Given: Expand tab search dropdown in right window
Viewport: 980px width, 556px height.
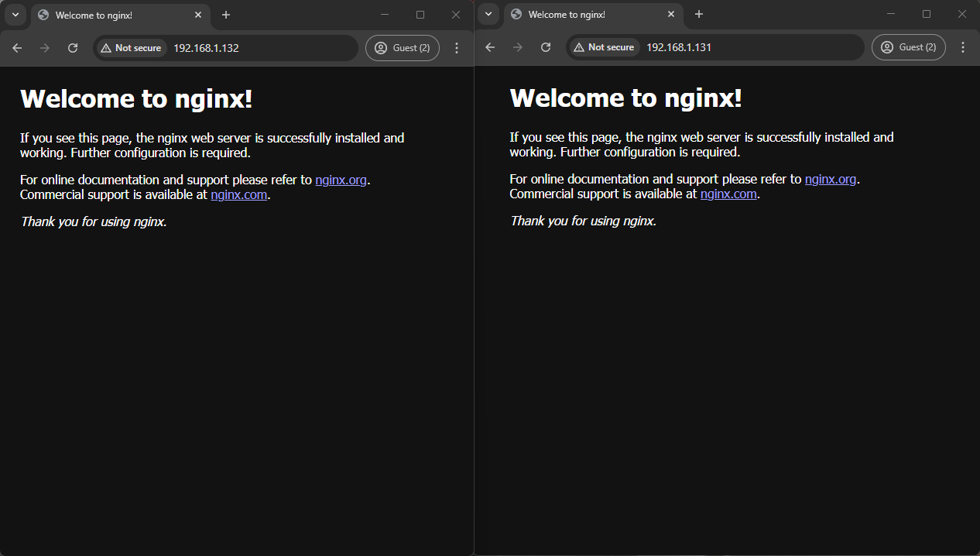Looking at the screenshot, I should pyautogui.click(x=488, y=15).
